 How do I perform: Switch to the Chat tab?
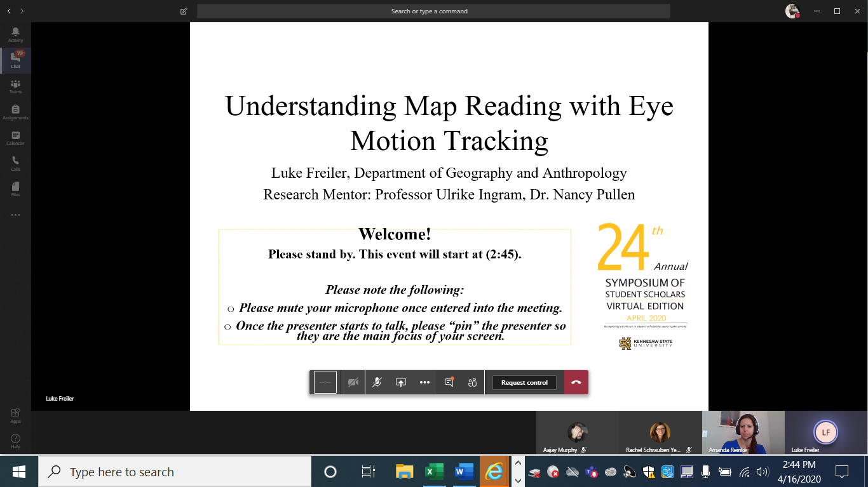[x=15, y=60]
